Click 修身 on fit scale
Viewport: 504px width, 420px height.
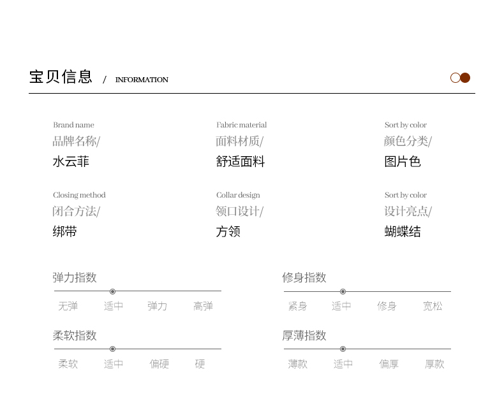tap(387, 306)
